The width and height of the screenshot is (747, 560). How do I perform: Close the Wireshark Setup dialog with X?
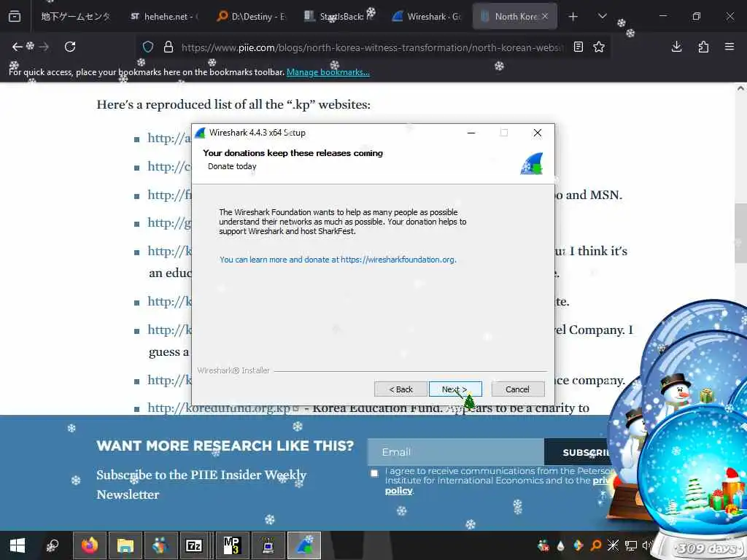pos(538,133)
